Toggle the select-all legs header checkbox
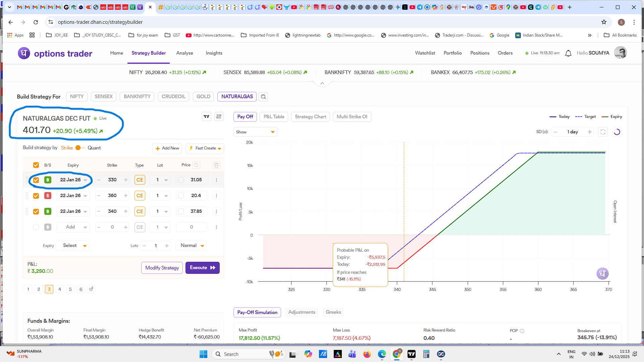Image resolution: width=644 pixels, height=362 pixels. pos(36,165)
